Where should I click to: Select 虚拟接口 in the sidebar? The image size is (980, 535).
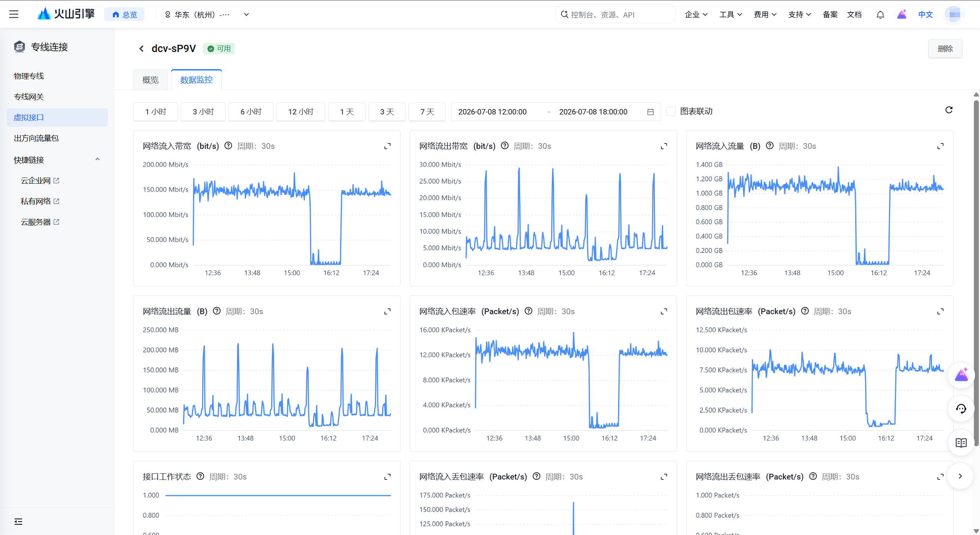[57, 117]
